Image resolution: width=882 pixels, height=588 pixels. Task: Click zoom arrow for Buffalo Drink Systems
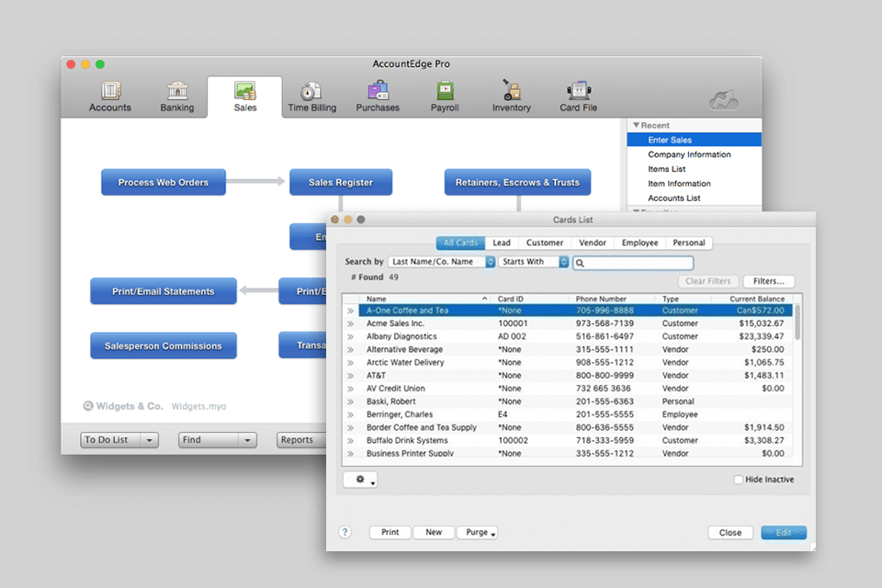(350, 441)
